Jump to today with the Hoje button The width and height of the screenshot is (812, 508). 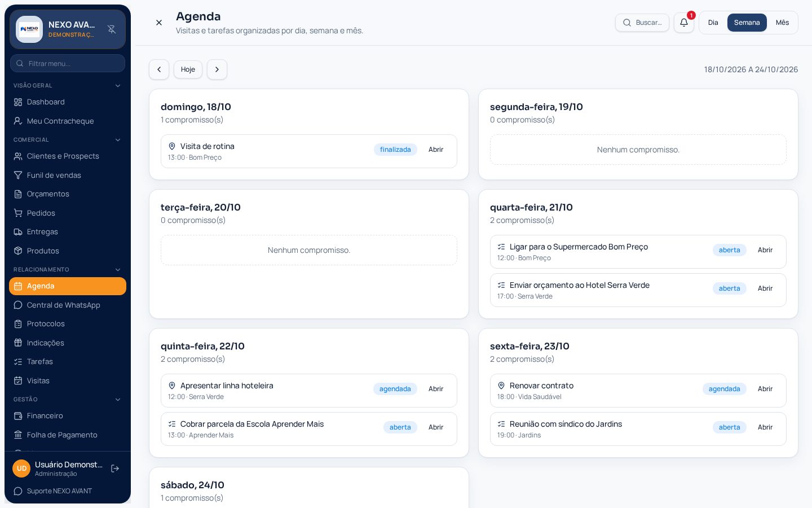pyautogui.click(x=188, y=69)
